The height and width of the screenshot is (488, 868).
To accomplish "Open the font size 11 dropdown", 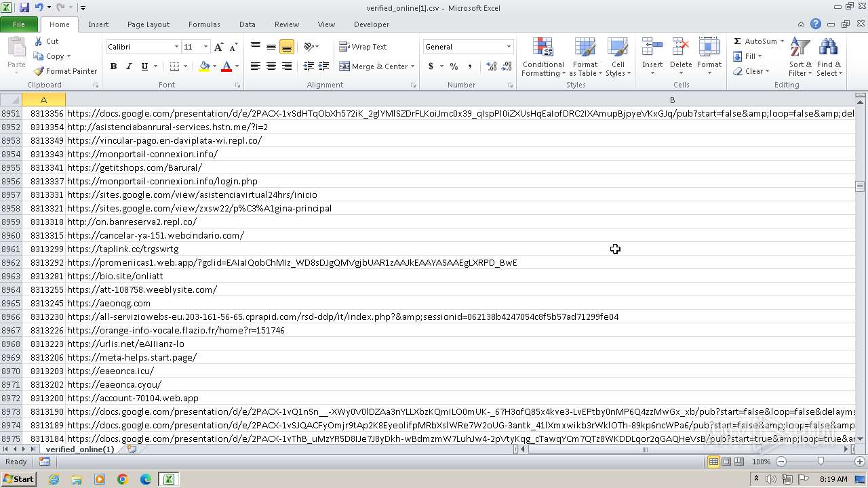I will coord(205,47).
